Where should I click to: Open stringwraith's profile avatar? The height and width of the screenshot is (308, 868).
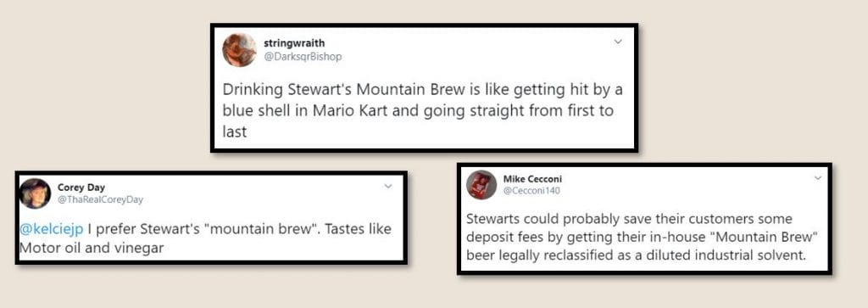click(x=239, y=50)
